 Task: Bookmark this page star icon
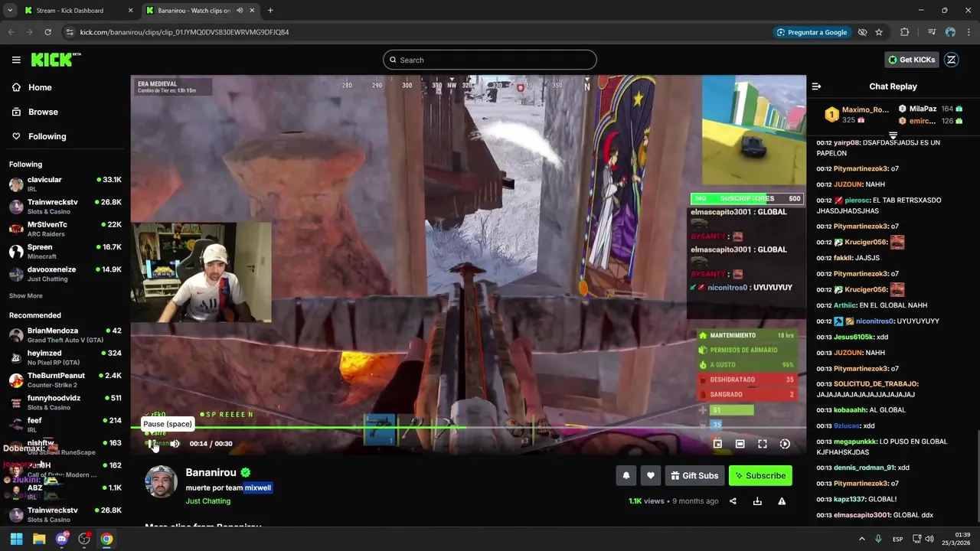coord(879,32)
